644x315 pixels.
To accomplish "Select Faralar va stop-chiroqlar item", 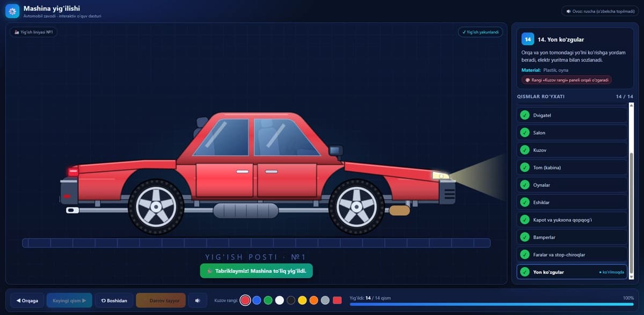I will click(572, 254).
